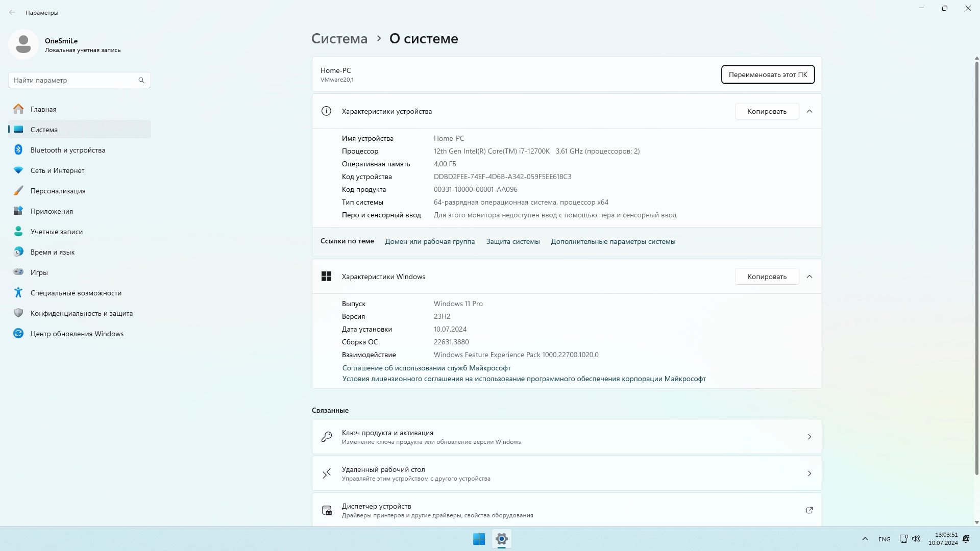Click Переименовать этот ПК button

coord(768,74)
